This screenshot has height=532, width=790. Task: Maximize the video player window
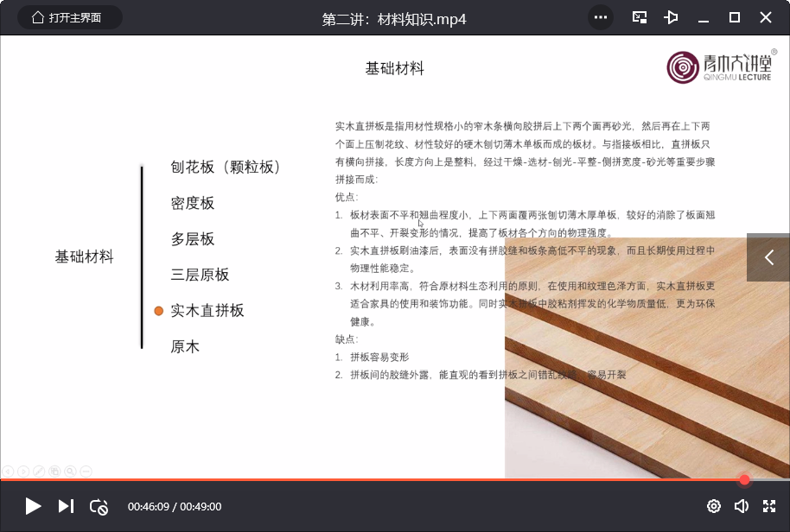click(735, 17)
